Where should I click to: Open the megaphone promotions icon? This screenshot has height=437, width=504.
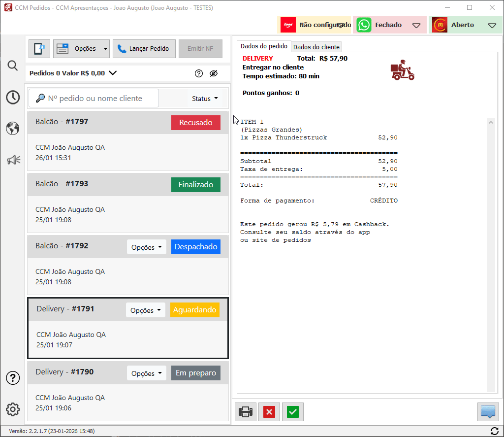coord(13,160)
